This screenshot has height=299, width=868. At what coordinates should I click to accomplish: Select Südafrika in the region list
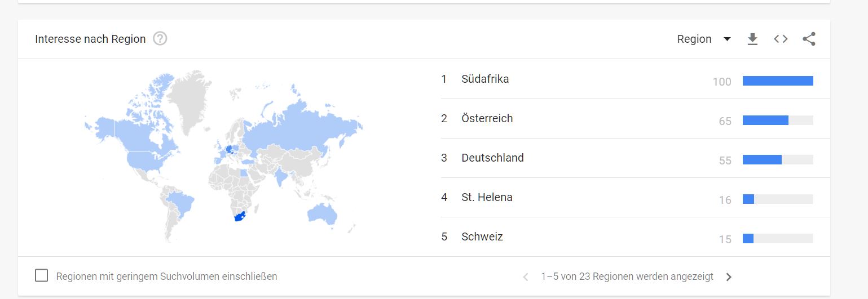(485, 79)
